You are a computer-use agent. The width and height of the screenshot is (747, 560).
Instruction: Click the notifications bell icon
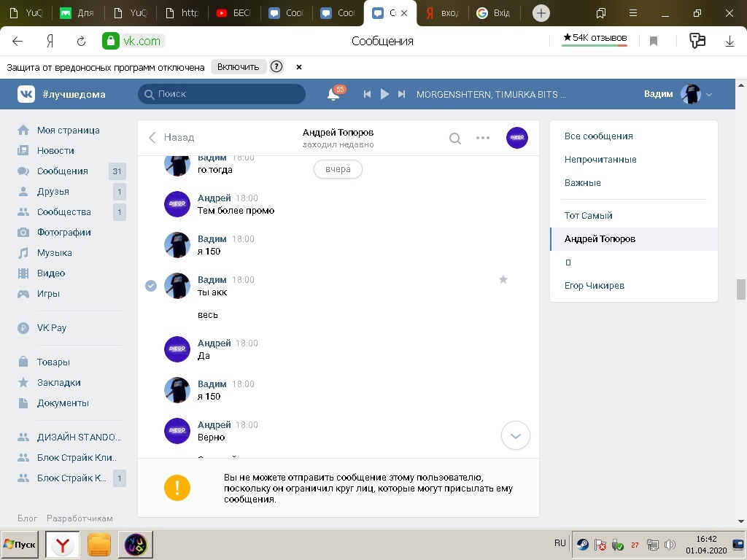333,94
